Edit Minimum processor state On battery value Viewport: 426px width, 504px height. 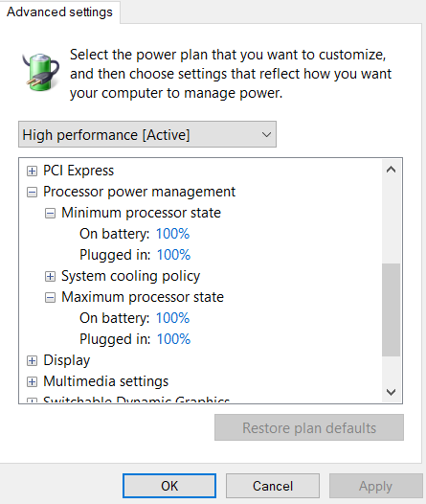click(x=172, y=234)
